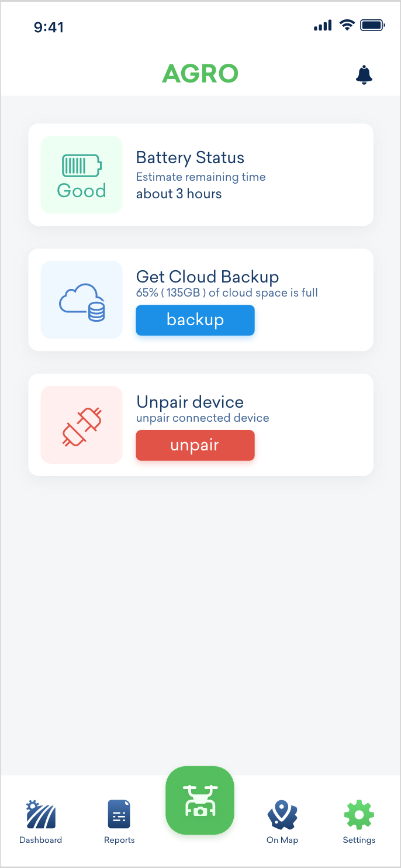Tap the Get Cloud Backup heading
This screenshot has height=868, width=401.
click(207, 277)
